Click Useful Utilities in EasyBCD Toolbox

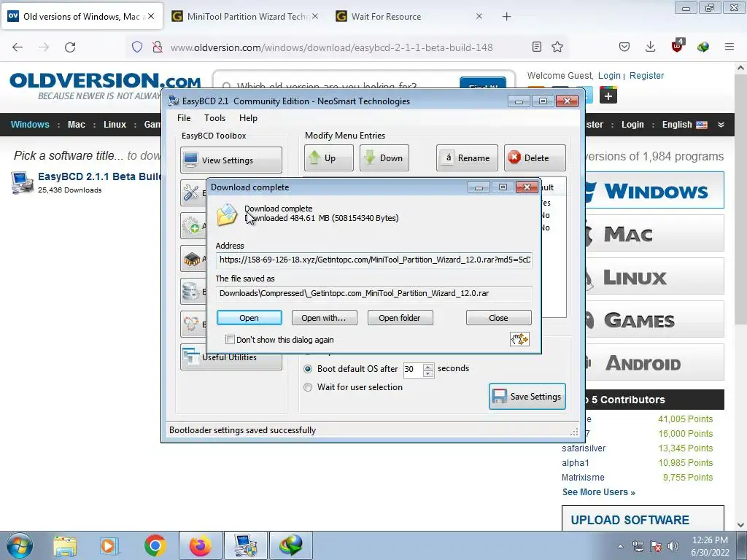click(x=231, y=357)
